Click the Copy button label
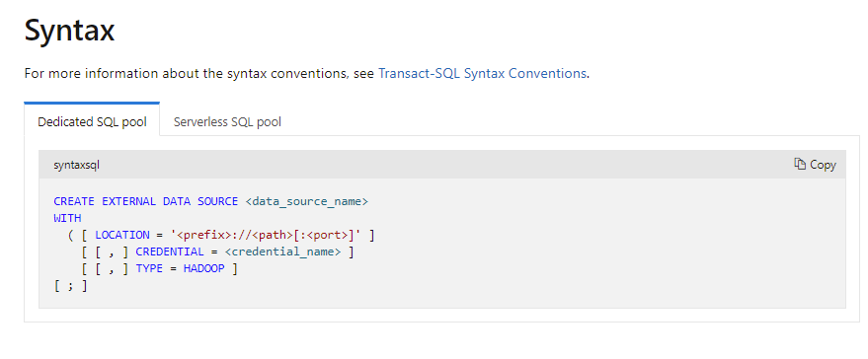This screenshot has width=868, height=359. [823, 165]
